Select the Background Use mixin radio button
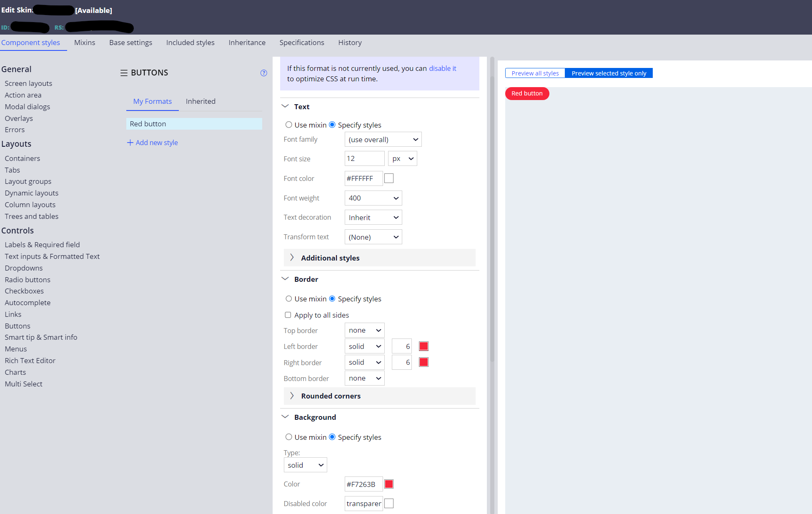Viewport: 812px width, 514px height. (288, 437)
